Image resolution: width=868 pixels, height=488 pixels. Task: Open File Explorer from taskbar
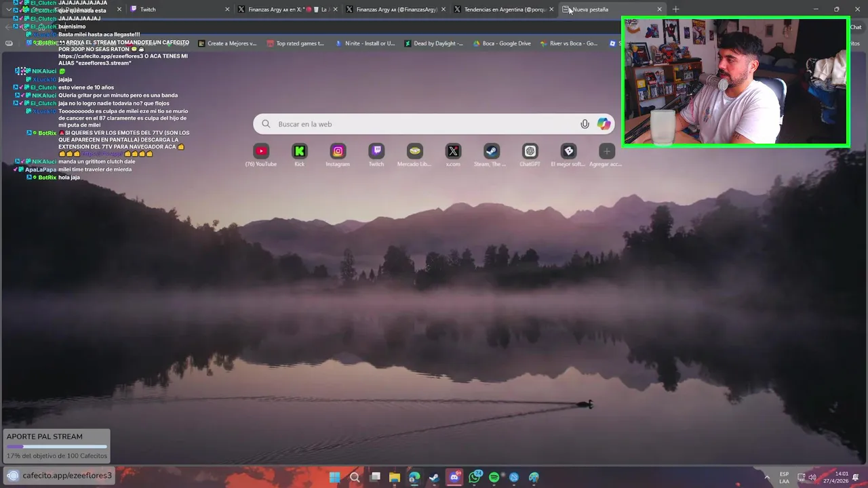pos(395,477)
